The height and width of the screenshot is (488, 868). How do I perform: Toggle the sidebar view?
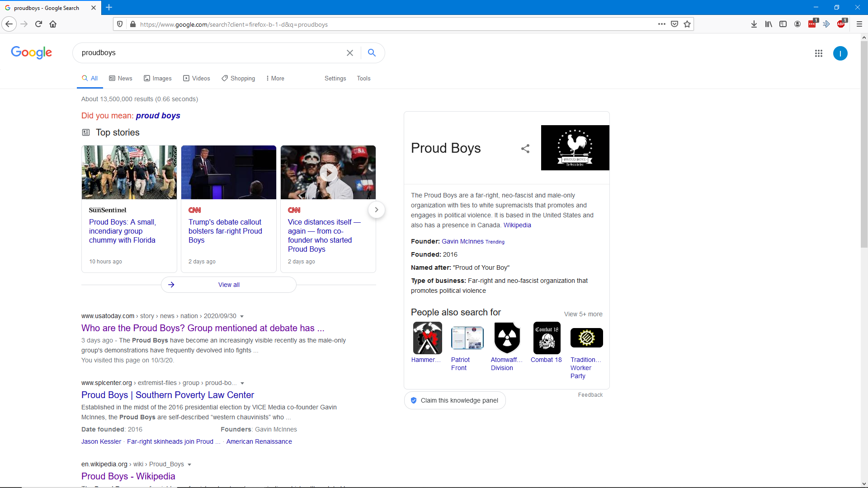[x=783, y=24]
